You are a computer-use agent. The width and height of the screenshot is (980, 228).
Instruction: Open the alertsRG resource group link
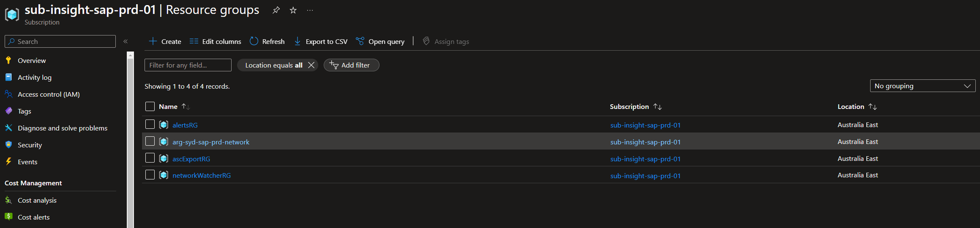point(185,125)
